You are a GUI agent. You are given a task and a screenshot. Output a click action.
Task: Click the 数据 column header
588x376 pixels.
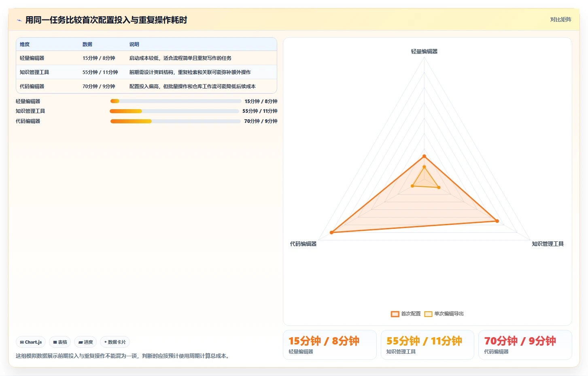87,44
